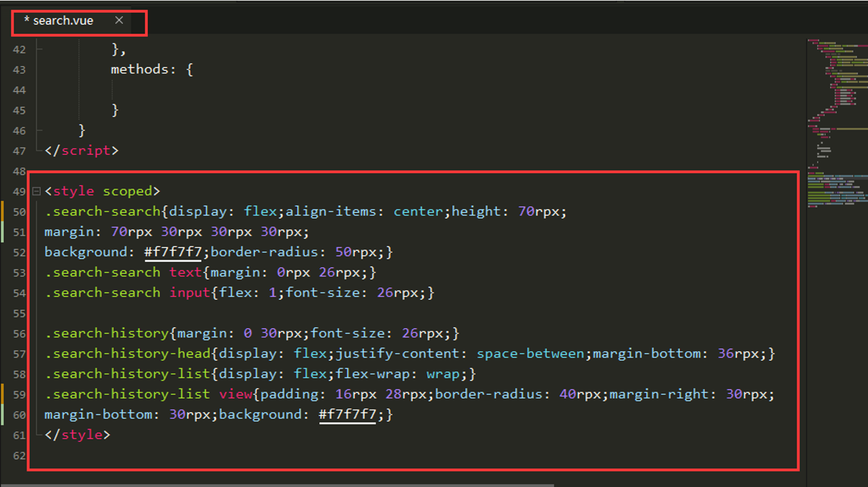Viewport: 868px width, 487px height.
Task: Click the '.search-history' selector on line 56
Action: pyautogui.click(x=106, y=333)
